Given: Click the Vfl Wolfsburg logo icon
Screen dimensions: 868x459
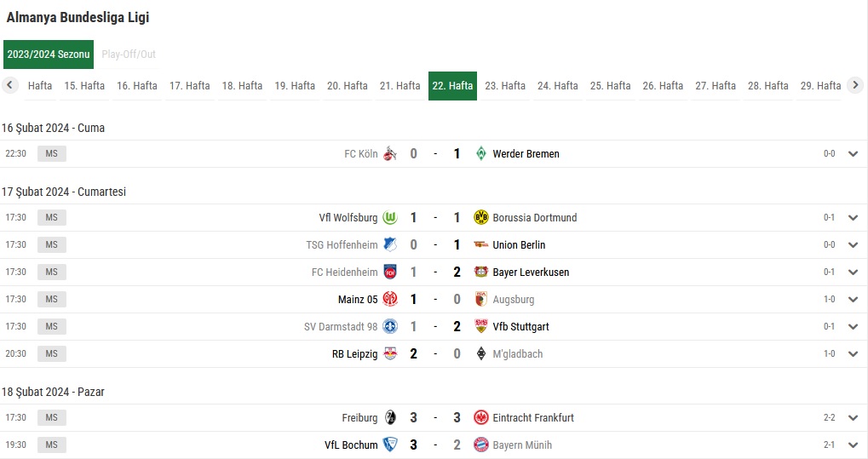Looking at the screenshot, I should [390, 218].
